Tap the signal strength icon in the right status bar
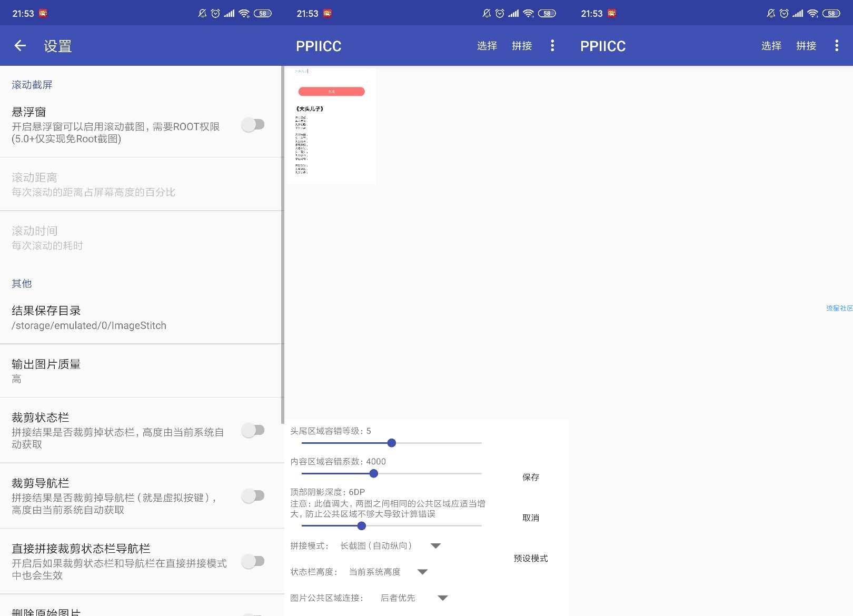853x616 pixels. [x=798, y=13]
